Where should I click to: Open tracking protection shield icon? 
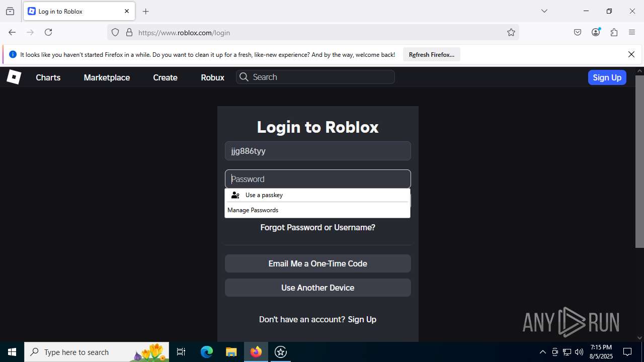point(115,32)
